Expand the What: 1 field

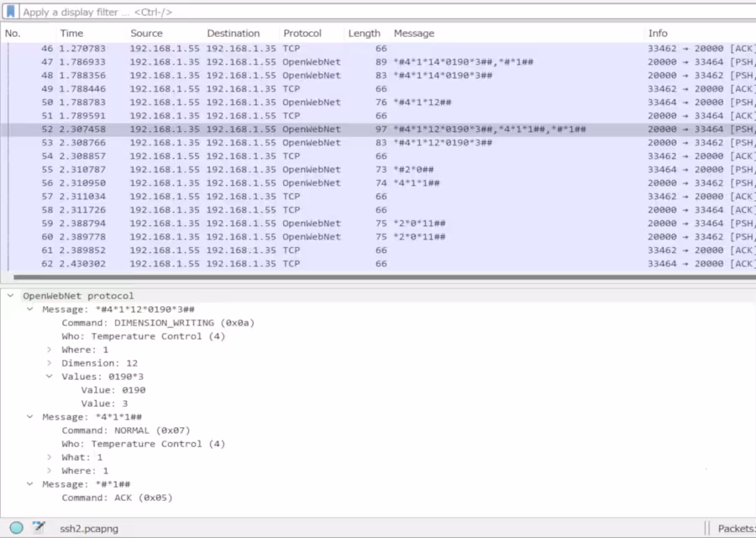[49, 456]
